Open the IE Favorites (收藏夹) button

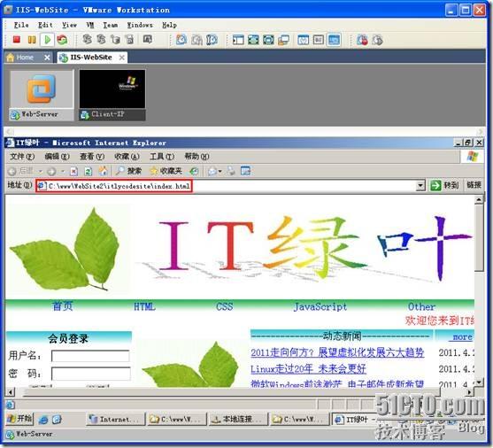[x=166, y=171]
